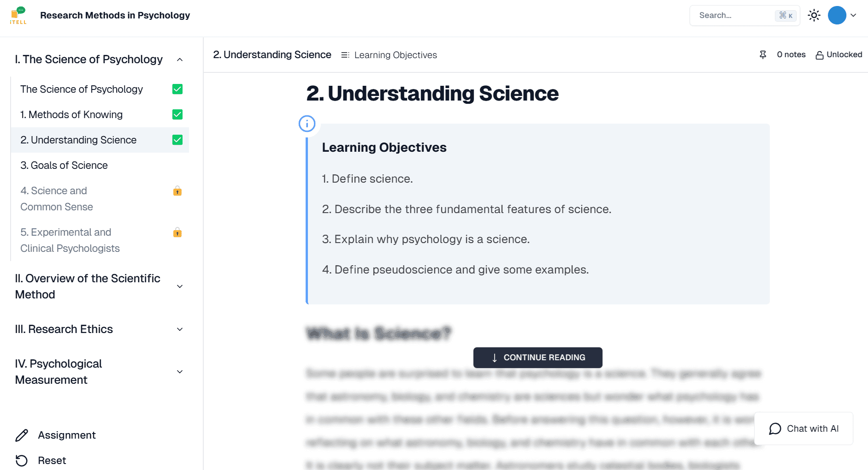Viewport: 868px width, 470px height.
Task: Toggle the Methods of Knowing completion checkbox
Action: tap(177, 114)
